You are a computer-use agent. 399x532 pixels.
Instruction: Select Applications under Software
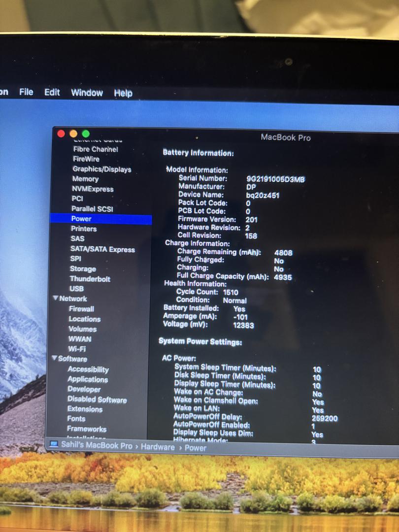[x=88, y=379]
